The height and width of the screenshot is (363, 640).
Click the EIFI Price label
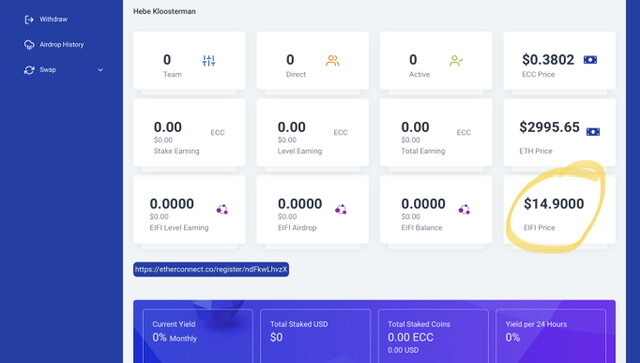tap(539, 228)
